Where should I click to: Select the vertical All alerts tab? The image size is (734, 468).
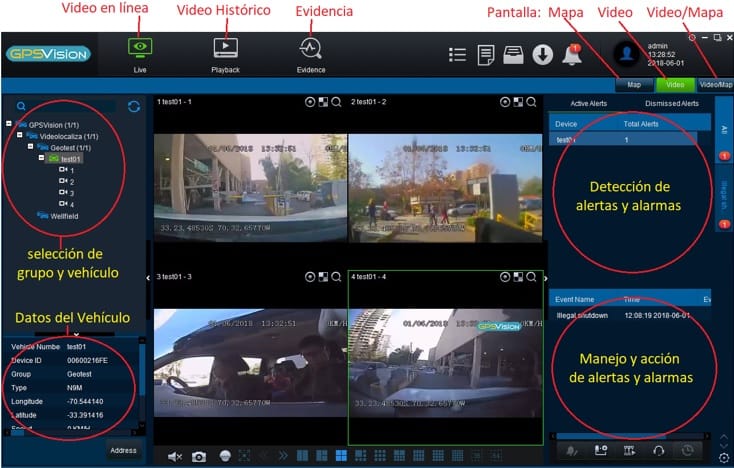724,130
